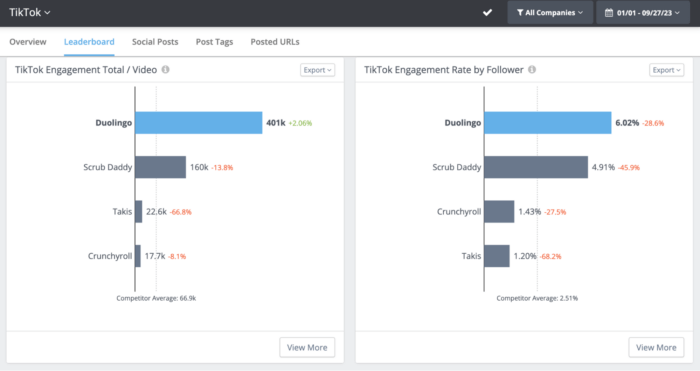Click Scrub Daddy's 4.91% engagement rate bar
Image resolution: width=700 pixels, height=371 pixels.
point(536,167)
